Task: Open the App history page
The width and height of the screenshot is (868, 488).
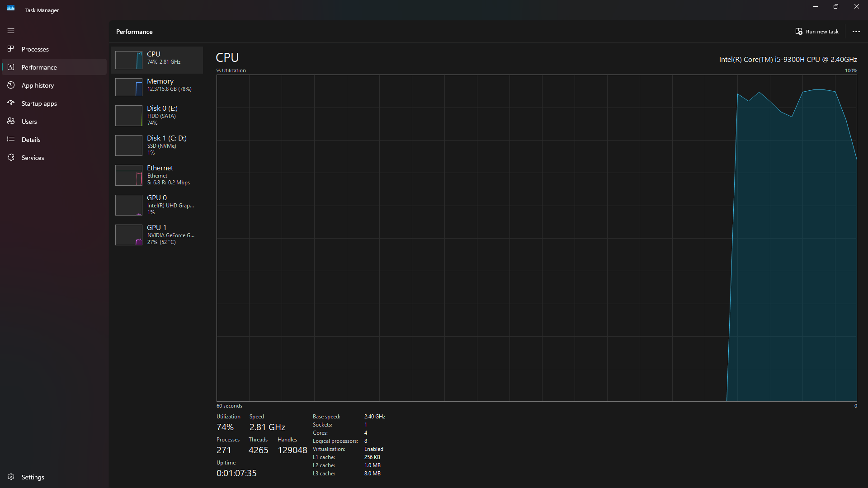Action: coord(38,85)
